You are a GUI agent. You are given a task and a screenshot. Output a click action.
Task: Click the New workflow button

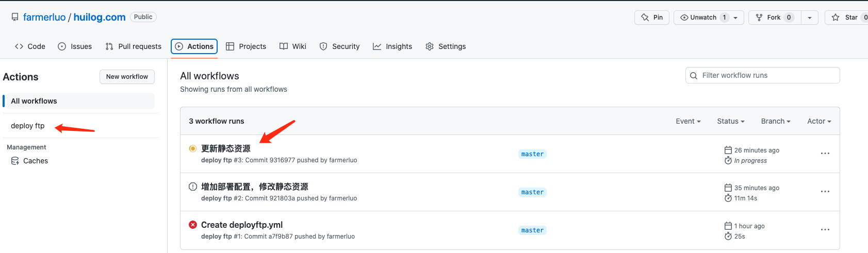point(127,77)
